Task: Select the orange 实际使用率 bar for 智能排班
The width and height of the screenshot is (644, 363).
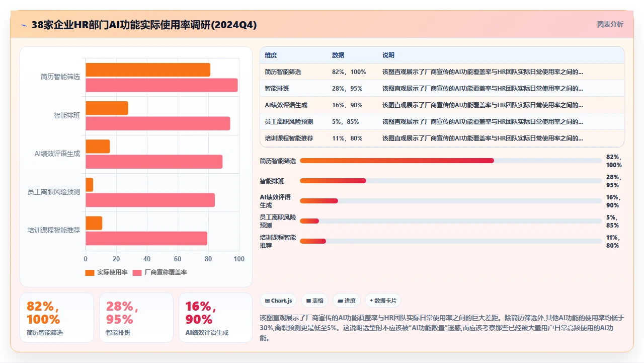Action: pos(107,108)
